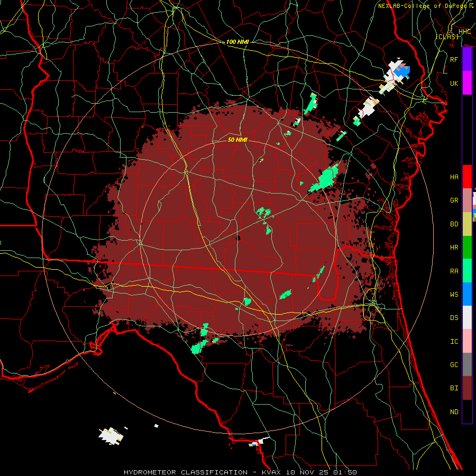The height and width of the screenshot is (476, 476).
Task: Select the GR pink legend swatch
Action: pos(467,200)
